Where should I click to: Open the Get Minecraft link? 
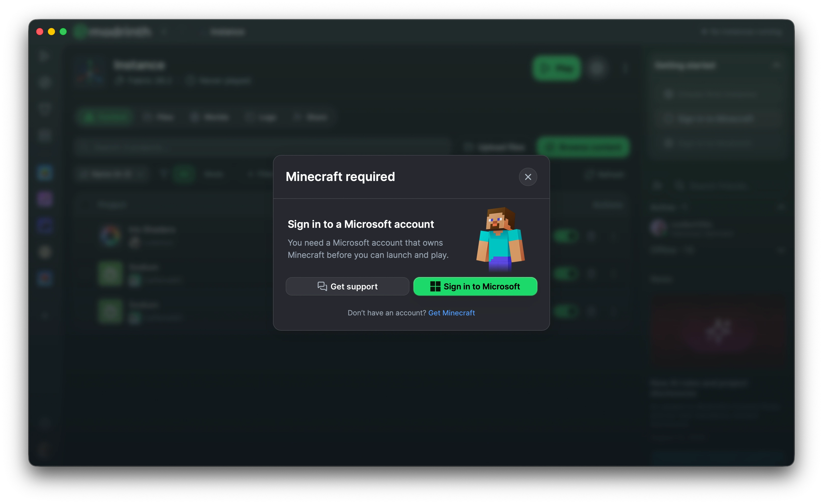451,313
